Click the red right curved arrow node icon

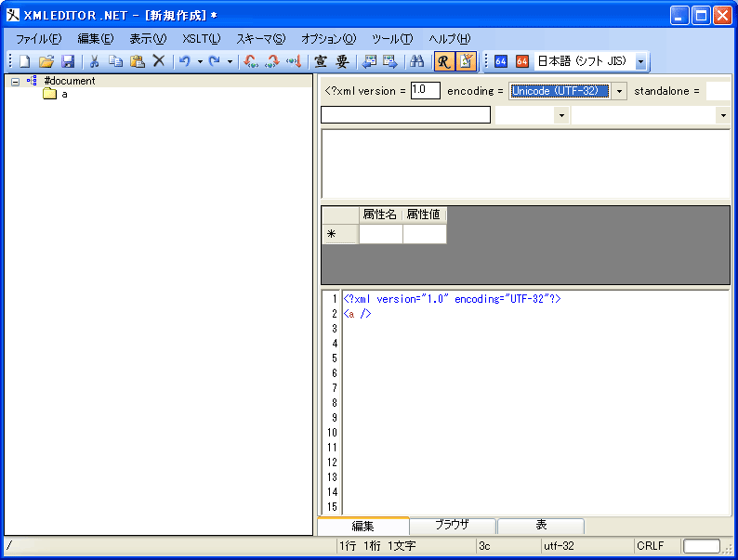tap(272, 61)
